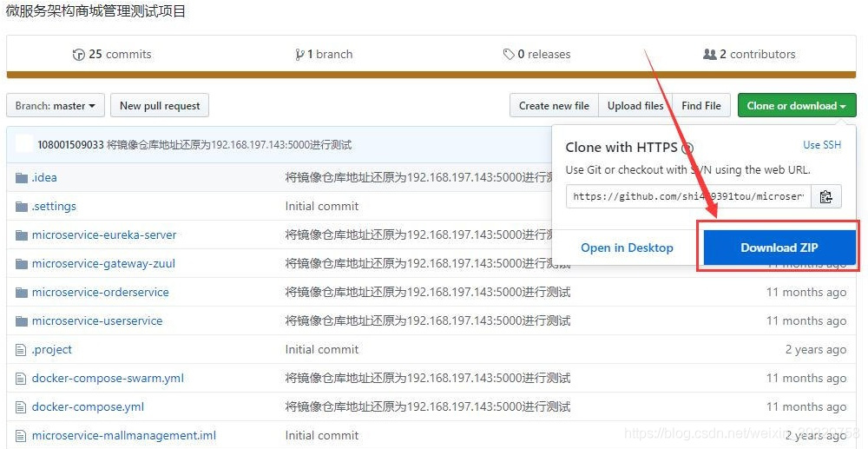Open docker-compose.yml file

point(88,407)
